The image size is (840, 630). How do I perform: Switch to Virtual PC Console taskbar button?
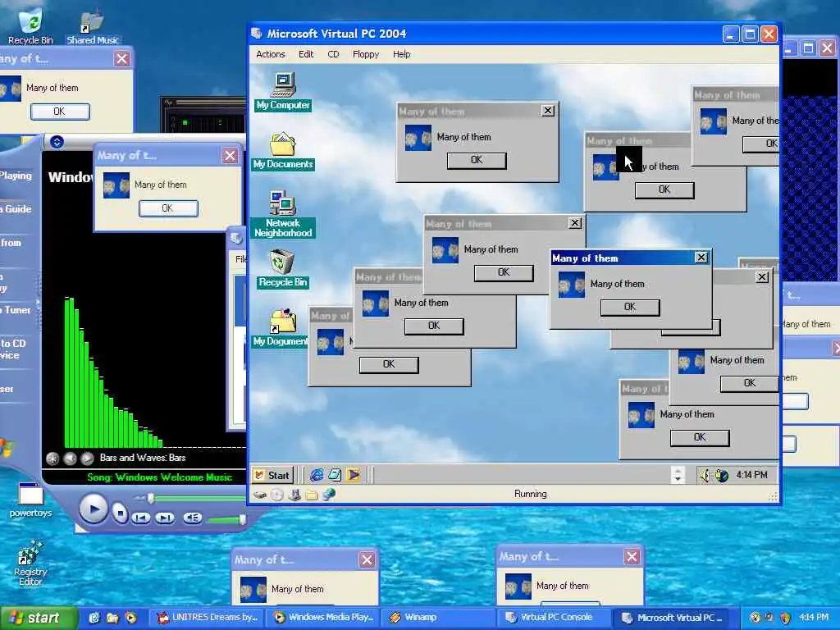[553, 618]
